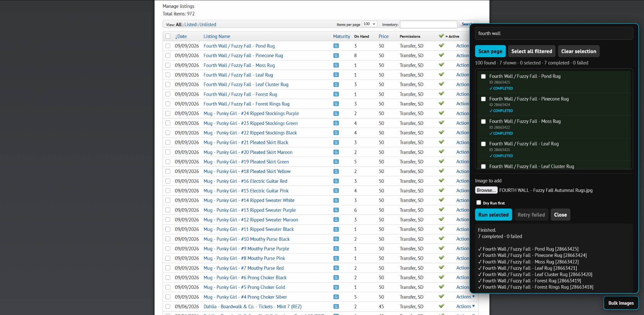Click maturity icon for #19 Pleated Skirt Green
Viewport: 644px width, 315px height.
[x=336, y=162]
